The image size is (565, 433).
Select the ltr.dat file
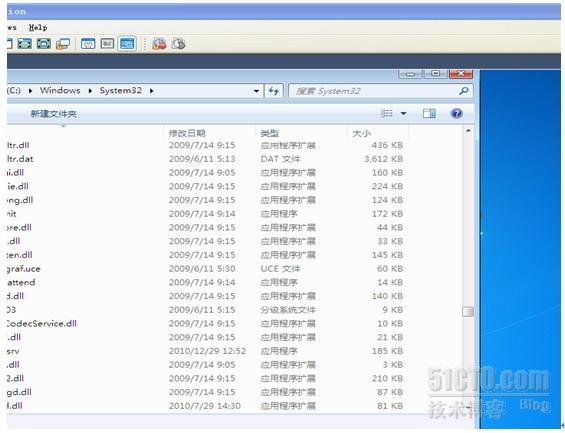20,159
